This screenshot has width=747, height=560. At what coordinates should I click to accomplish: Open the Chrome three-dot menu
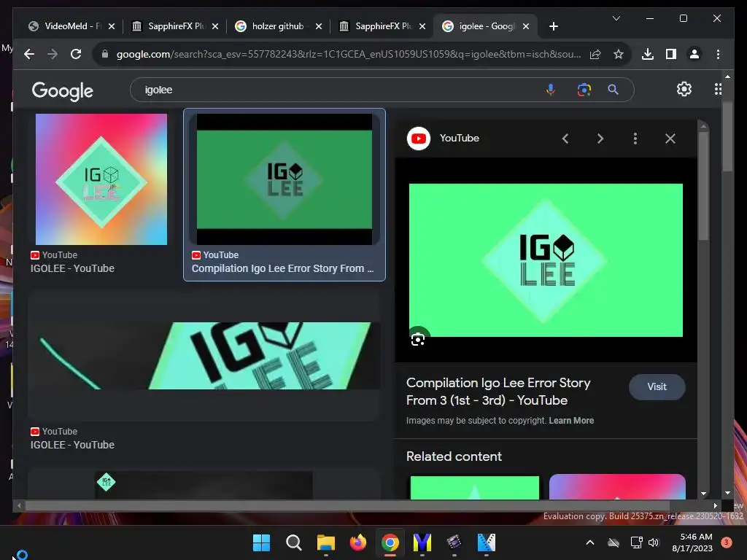pos(718,54)
